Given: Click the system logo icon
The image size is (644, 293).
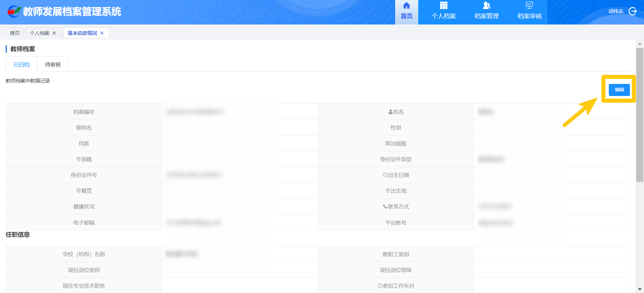Looking at the screenshot, I should pyautogui.click(x=14, y=11).
